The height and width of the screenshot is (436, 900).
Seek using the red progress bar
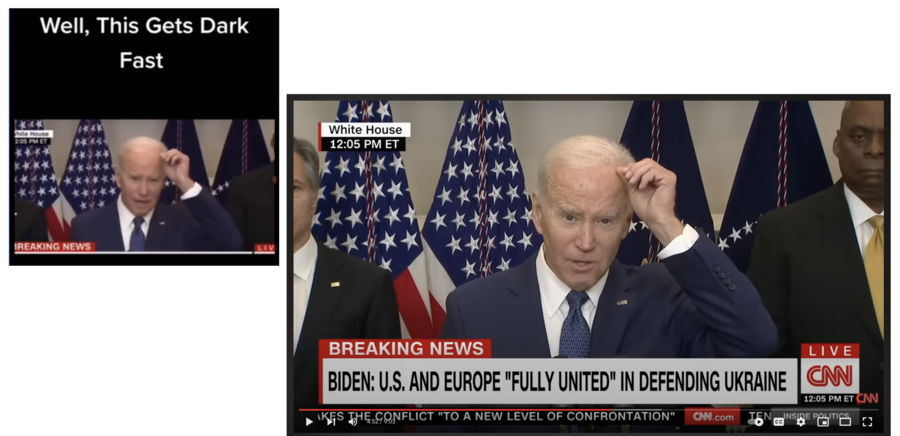[x=588, y=410]
